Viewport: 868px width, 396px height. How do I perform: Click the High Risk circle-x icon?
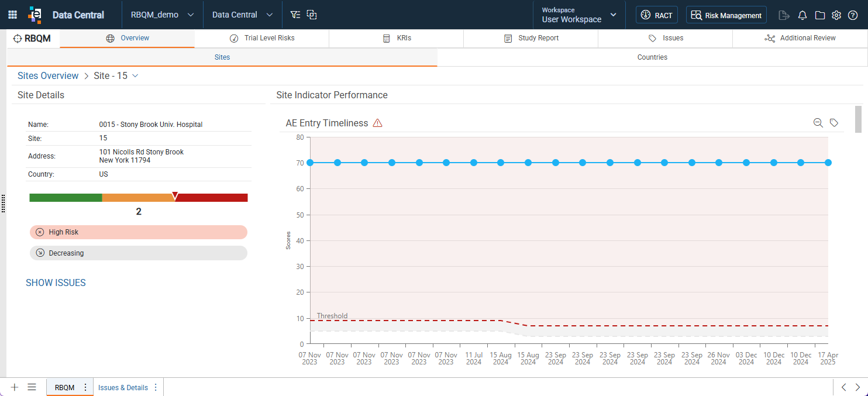(40, 232)
